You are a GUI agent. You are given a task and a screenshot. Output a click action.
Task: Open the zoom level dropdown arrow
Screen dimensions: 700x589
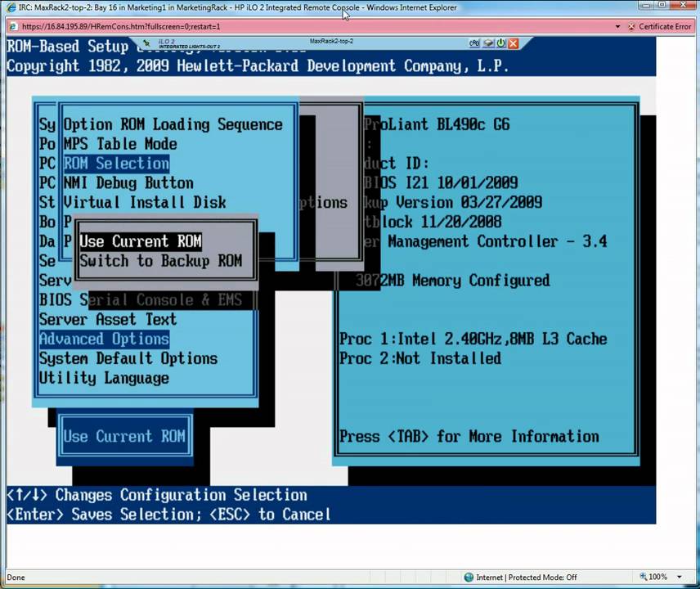pos(679,577)
